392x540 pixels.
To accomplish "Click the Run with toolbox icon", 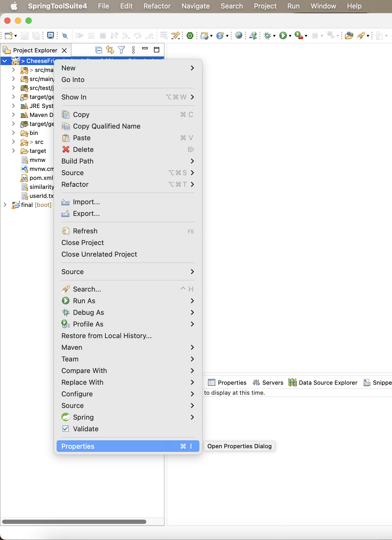I will [x=299, y=35].
